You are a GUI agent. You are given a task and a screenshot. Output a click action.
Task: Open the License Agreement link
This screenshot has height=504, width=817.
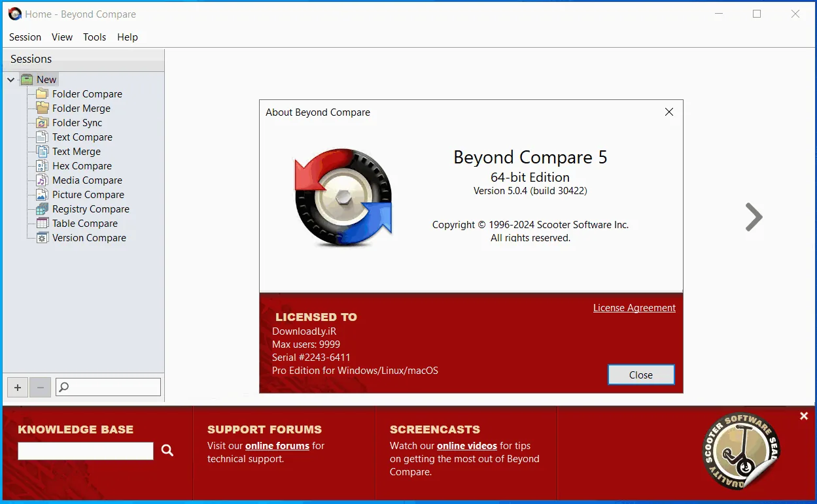(x=634, y=308)
